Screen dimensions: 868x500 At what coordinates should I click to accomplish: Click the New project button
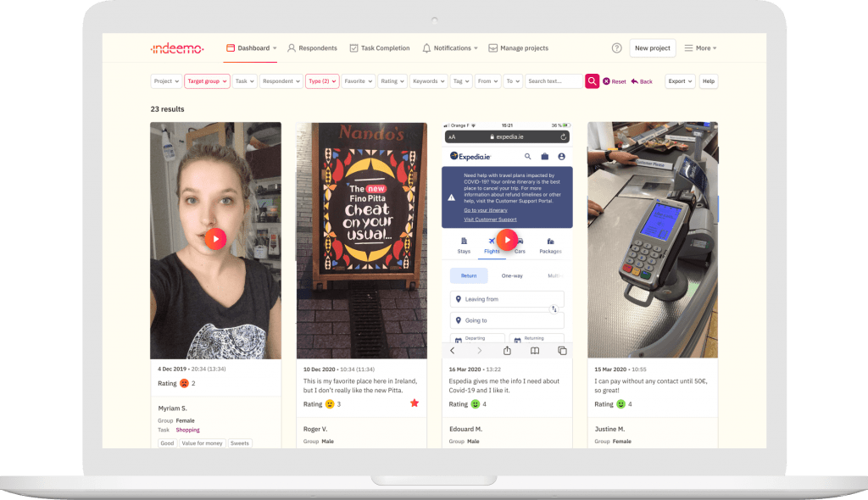coord(652,48)
